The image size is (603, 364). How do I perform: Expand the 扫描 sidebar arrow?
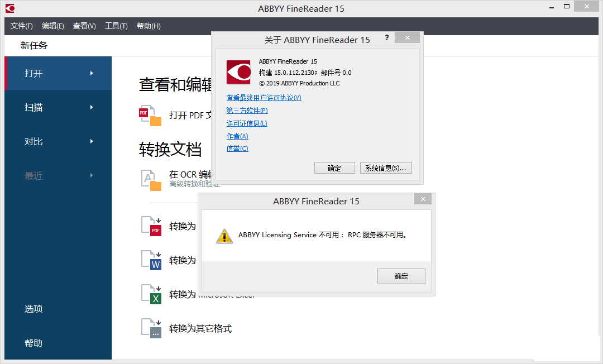92,107
